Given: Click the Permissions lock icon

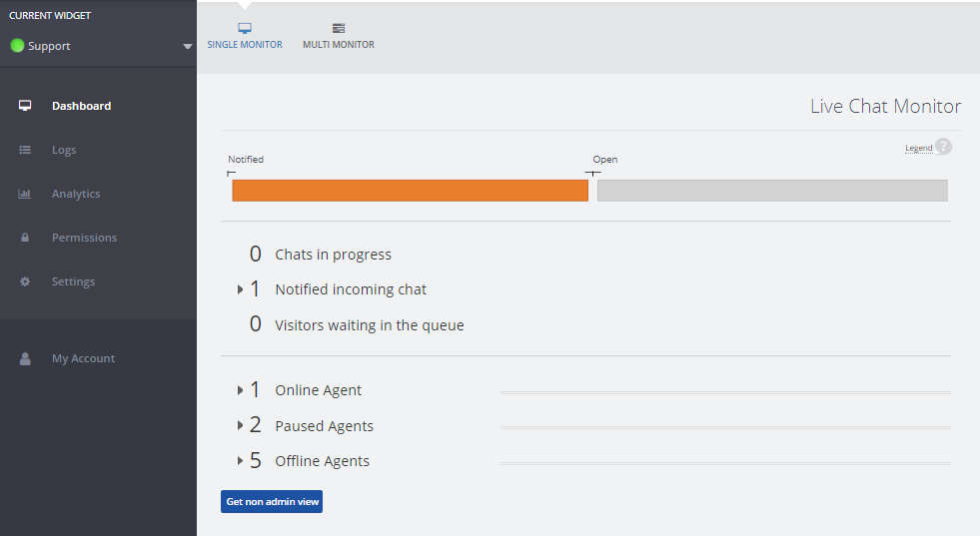Looking at the screenshot, I should point(25,238).
